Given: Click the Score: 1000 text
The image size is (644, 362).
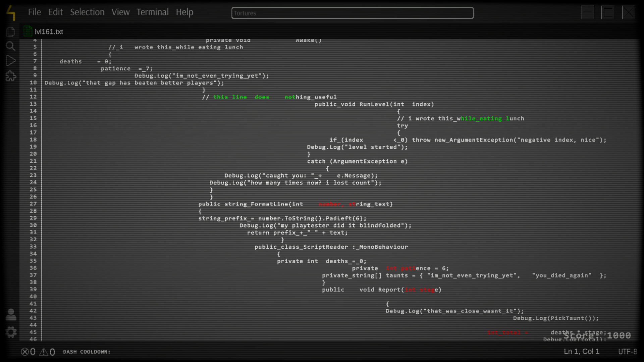Looking at the screenshot, I should tap(597, 335).
